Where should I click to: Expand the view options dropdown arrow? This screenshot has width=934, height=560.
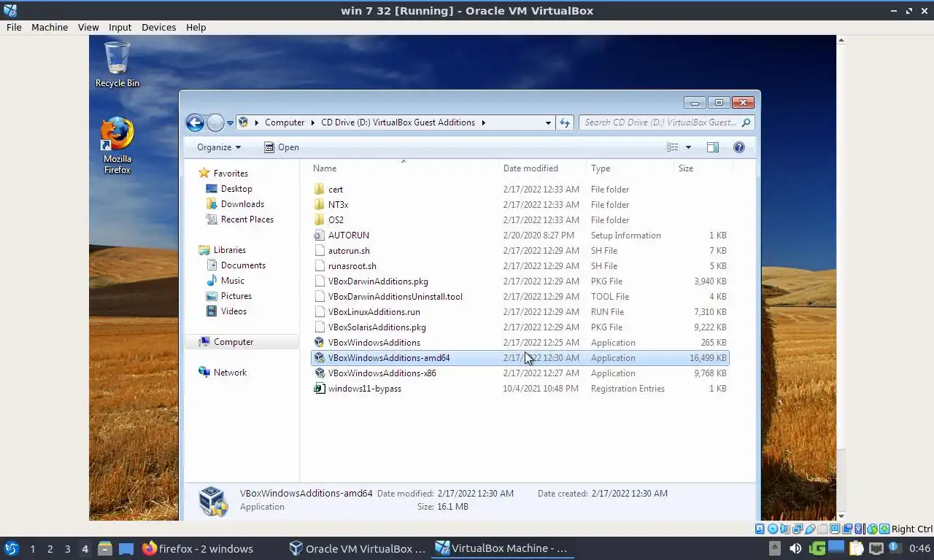(x=688, y=147)
